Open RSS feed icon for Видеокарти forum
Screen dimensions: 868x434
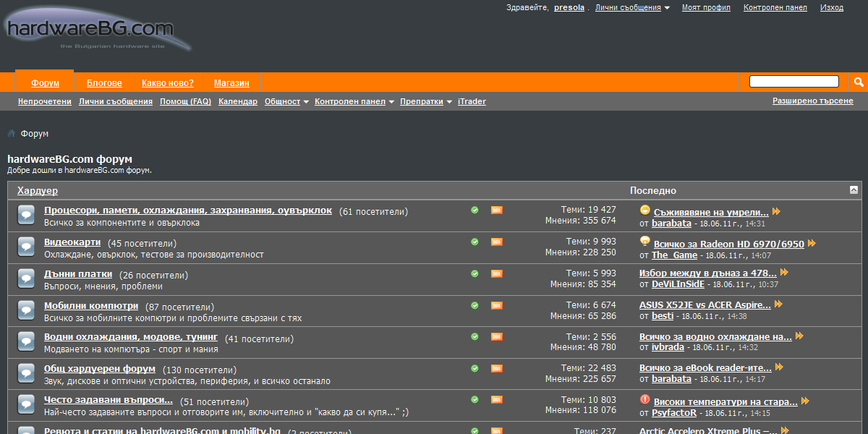click(x=497, y=242)
